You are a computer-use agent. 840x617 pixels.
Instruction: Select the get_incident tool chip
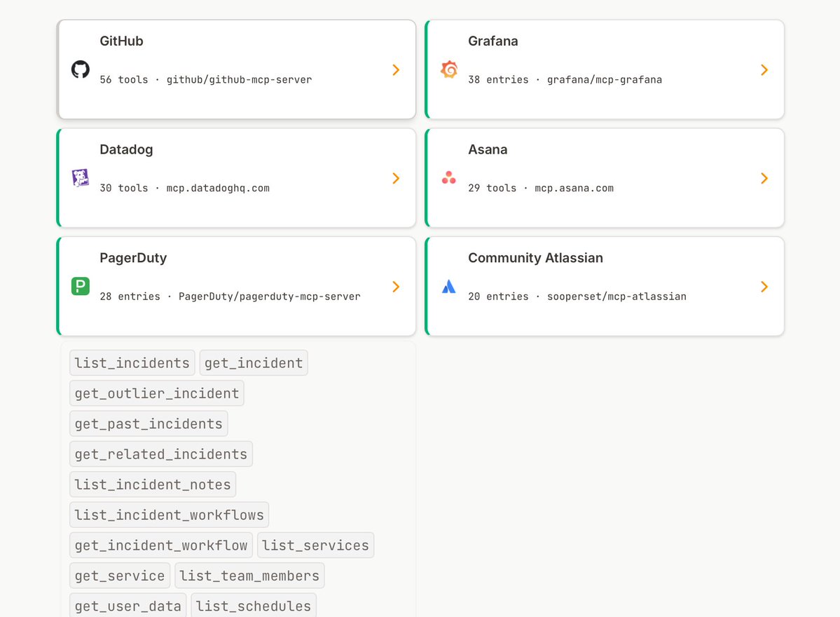254,363
